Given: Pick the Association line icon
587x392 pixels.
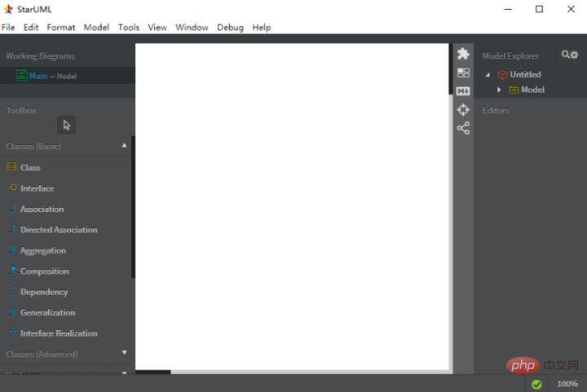Looking at the screenshot, I should coord(12,209).
